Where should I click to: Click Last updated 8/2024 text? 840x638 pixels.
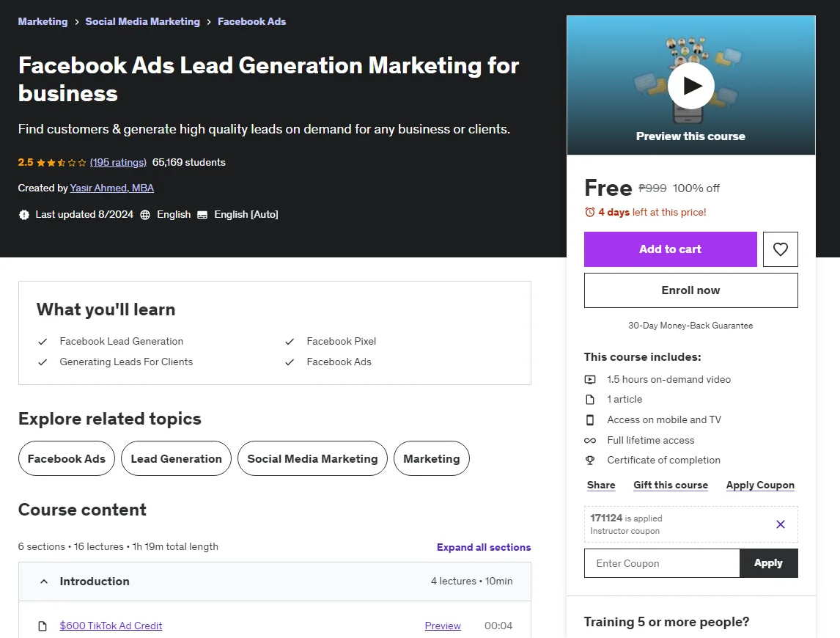[84, 215]
